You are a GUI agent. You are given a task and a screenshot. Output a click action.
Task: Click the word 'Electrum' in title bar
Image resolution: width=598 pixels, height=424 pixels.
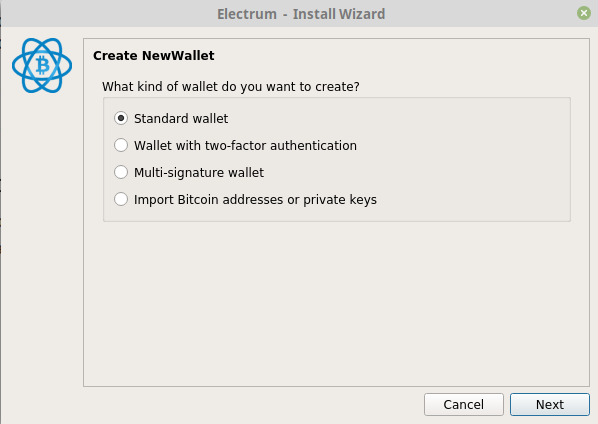point(247,14)
